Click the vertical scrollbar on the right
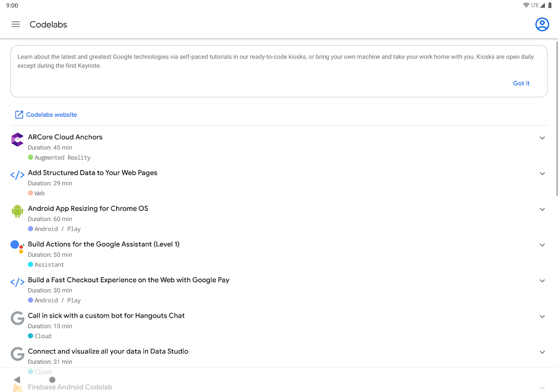Image resolution: width=558 pixels, height=392 pixels. (x=557, y=119)
